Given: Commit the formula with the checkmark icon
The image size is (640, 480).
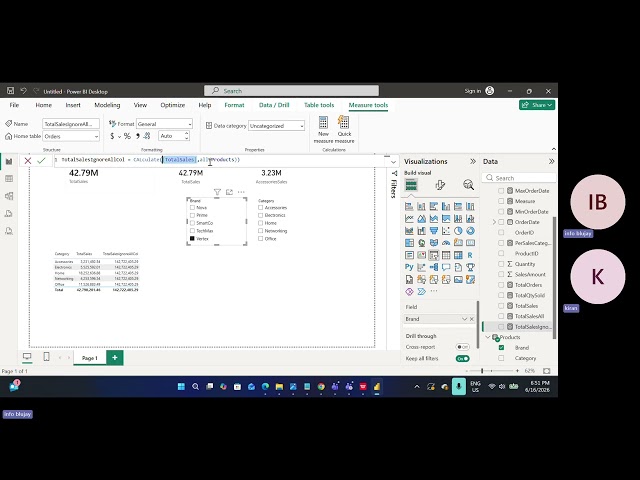Looking at the screenshot, I should point(41,160).
